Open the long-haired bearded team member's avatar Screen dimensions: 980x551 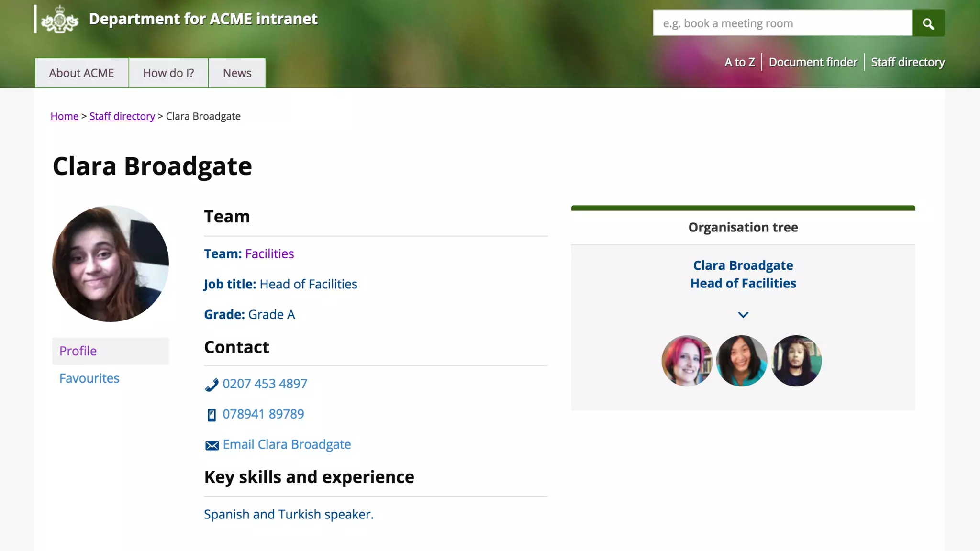pos(796,361)
